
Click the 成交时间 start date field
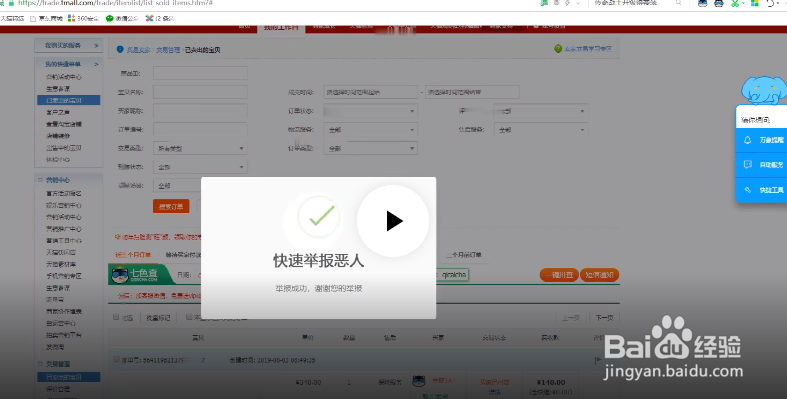(x=370, y=92)
